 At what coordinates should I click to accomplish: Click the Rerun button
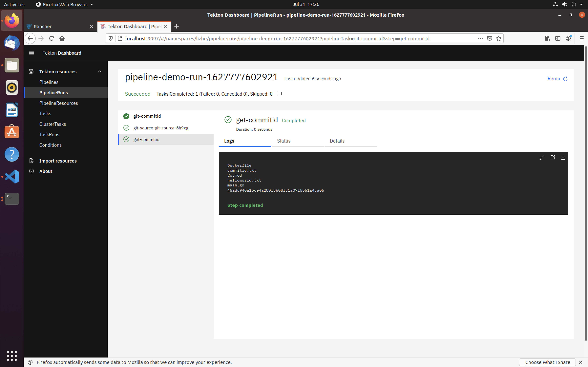(x=557, y=78)
